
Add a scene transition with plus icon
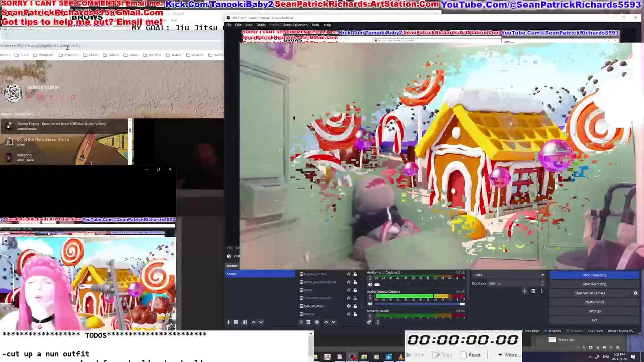tap(525, 291)
